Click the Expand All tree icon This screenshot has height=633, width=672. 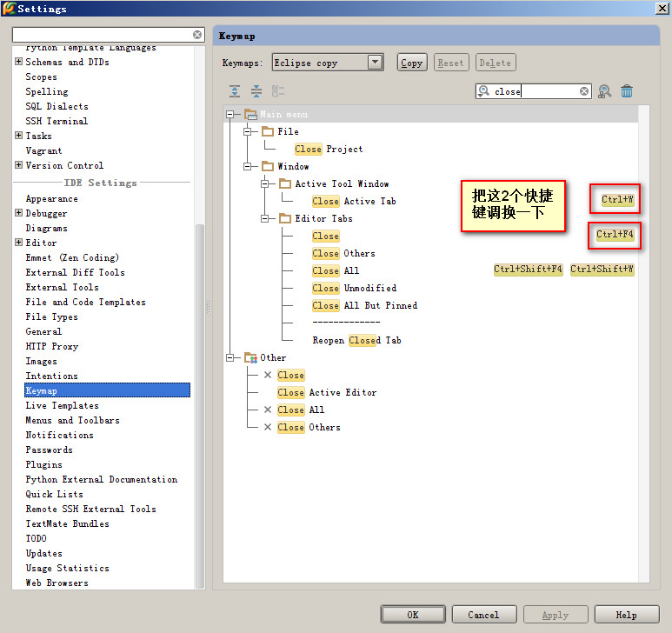pos(235,90)
